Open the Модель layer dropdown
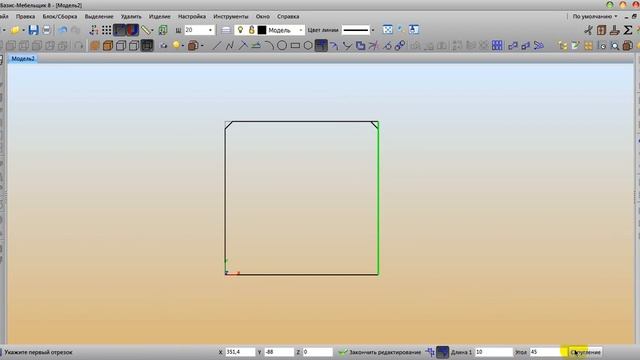Viewport: 640px width, 360px height. click(x=301, y=30)
